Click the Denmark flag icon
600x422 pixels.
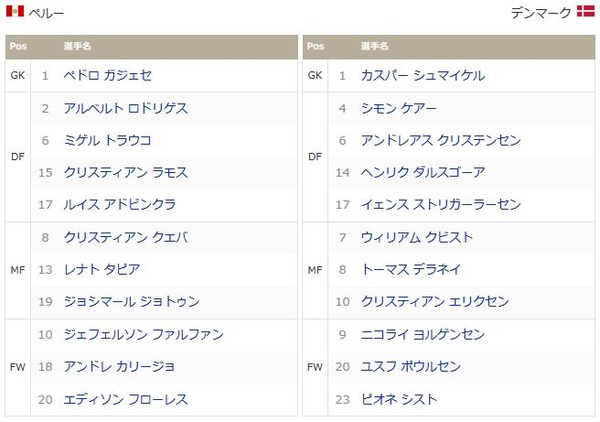585,11
